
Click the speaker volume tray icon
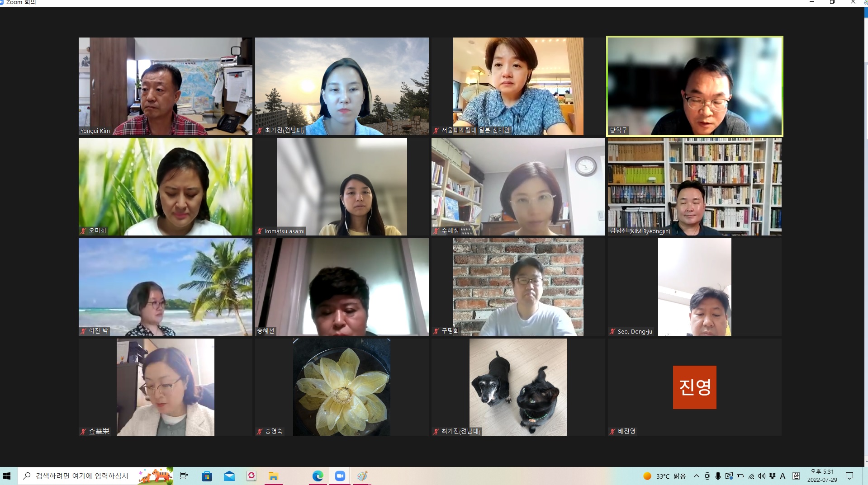(762, 476)
